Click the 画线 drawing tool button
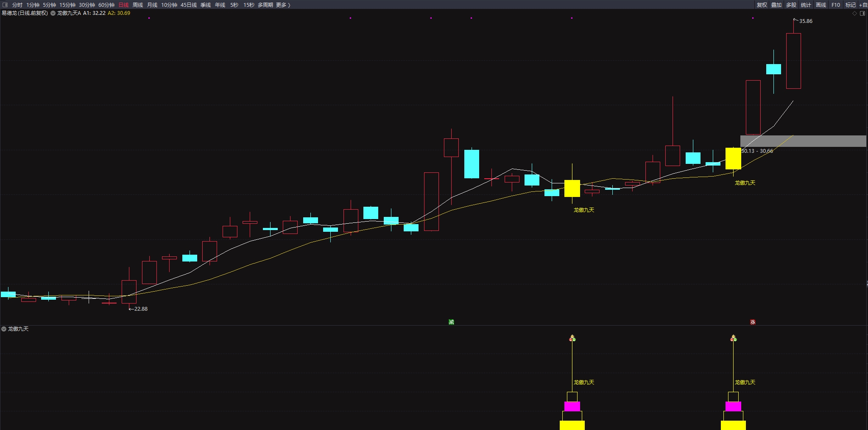 821,5
